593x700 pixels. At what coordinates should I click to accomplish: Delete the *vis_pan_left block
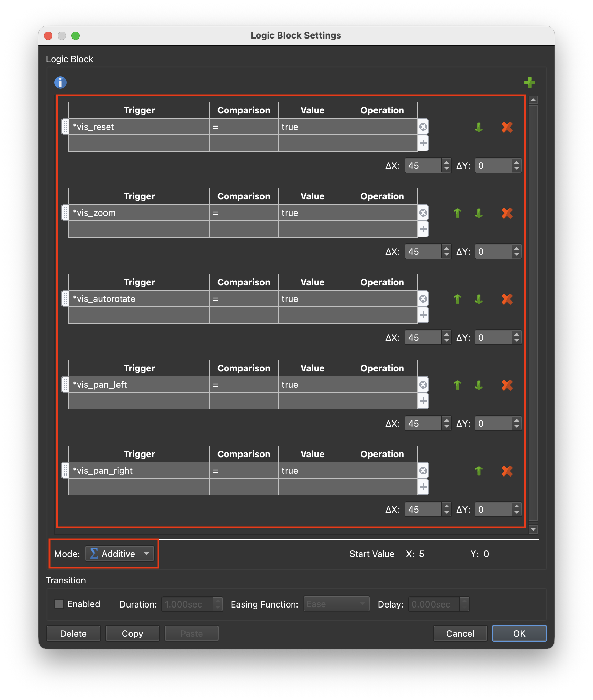pyautogui.click(x=507, y=385)
